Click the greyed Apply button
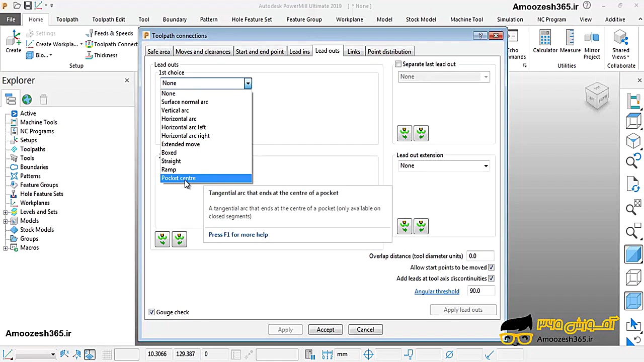Viewport: 644px width, 362px height. (285, 330)
